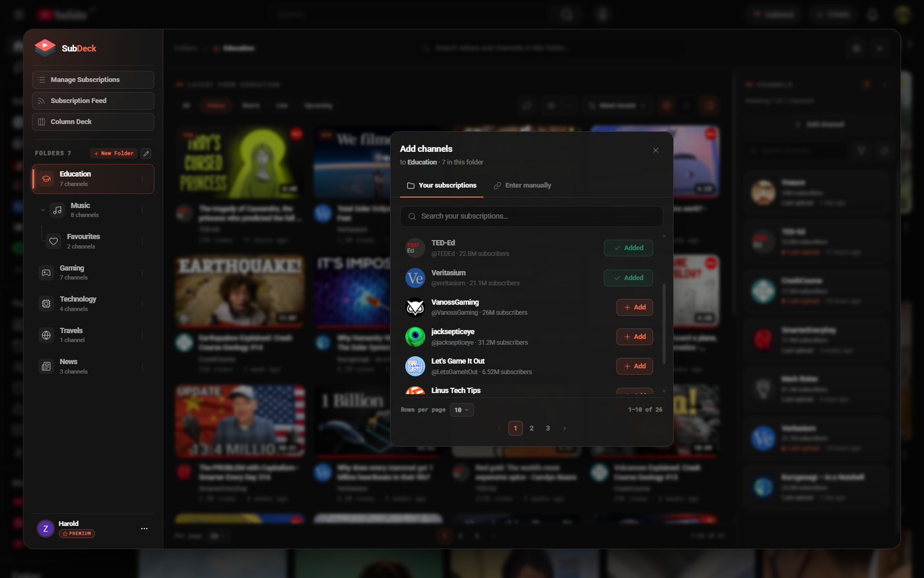Go to next page arrow in dialog
This screenshot has height=578, width=924.
(x=564, y=428)
